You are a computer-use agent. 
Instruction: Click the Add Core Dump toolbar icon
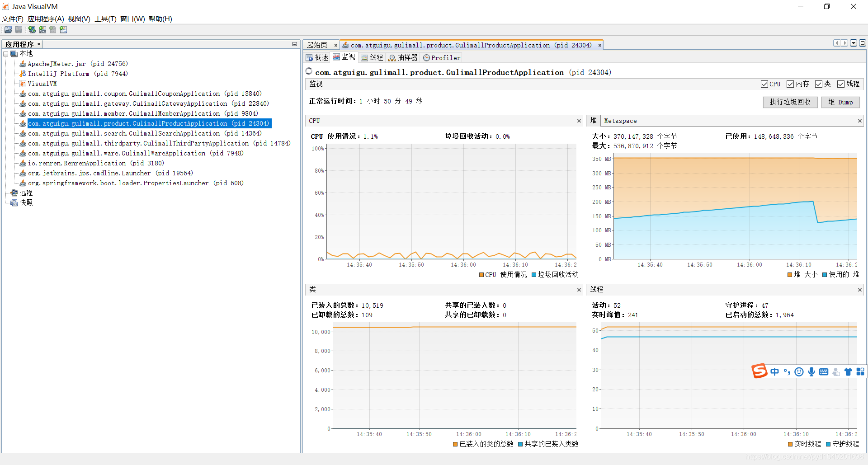click(x=53, y=30)
